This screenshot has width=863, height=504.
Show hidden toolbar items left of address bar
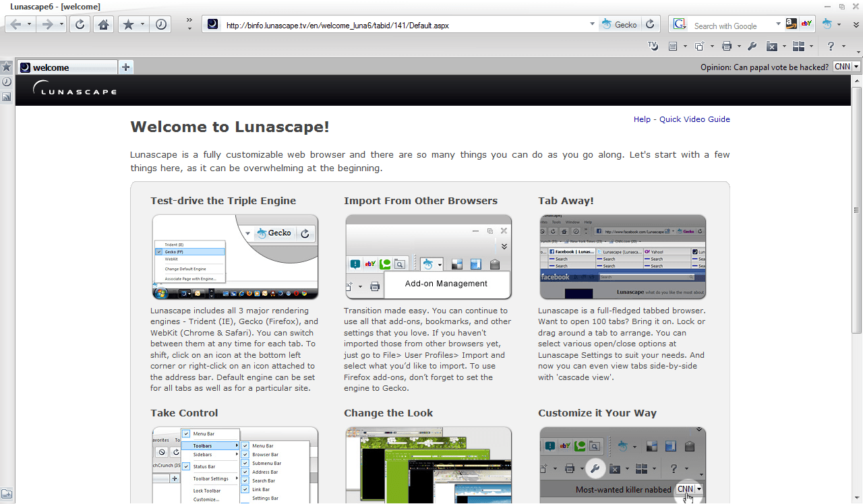click(189, 24)
